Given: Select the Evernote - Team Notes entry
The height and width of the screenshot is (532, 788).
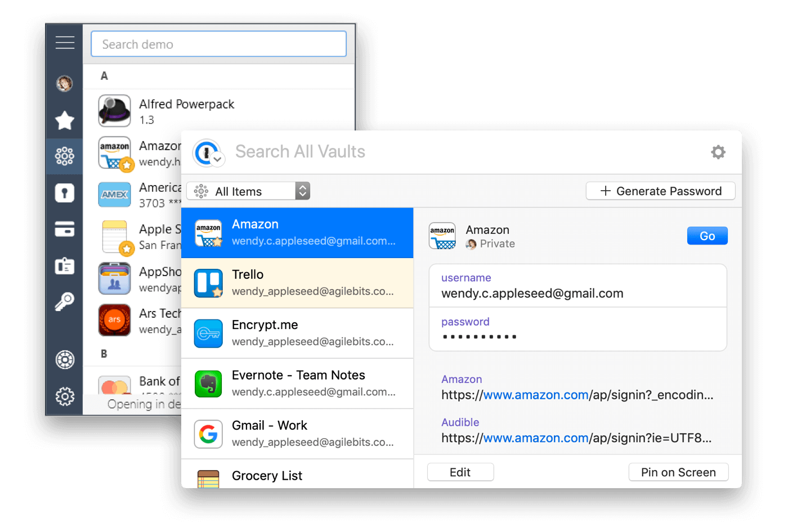Looking at the screenshot, I should [298, 383].
